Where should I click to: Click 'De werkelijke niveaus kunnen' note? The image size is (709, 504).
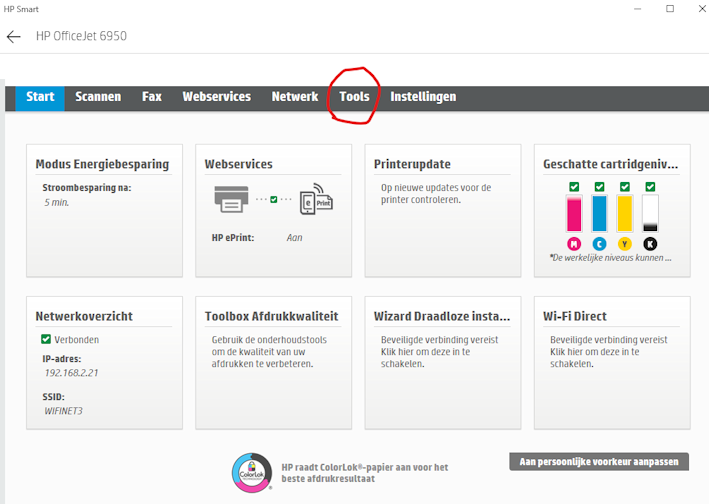click(610, 258)
